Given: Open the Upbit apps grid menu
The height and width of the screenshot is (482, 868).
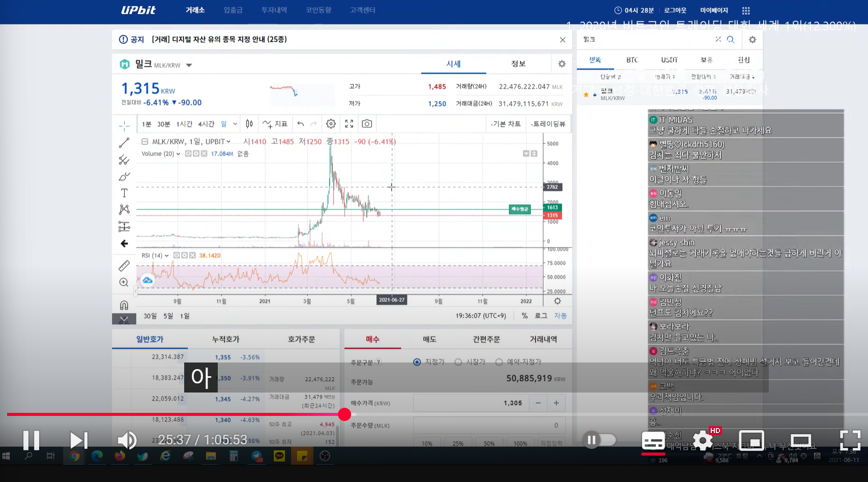Looking at the screenshot, I should coord(746,11).
